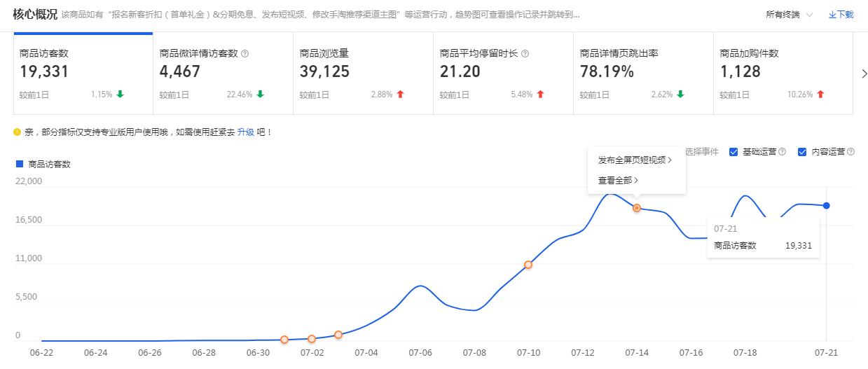Click the 22,000 y-axis label

click(x=29, y=181)
